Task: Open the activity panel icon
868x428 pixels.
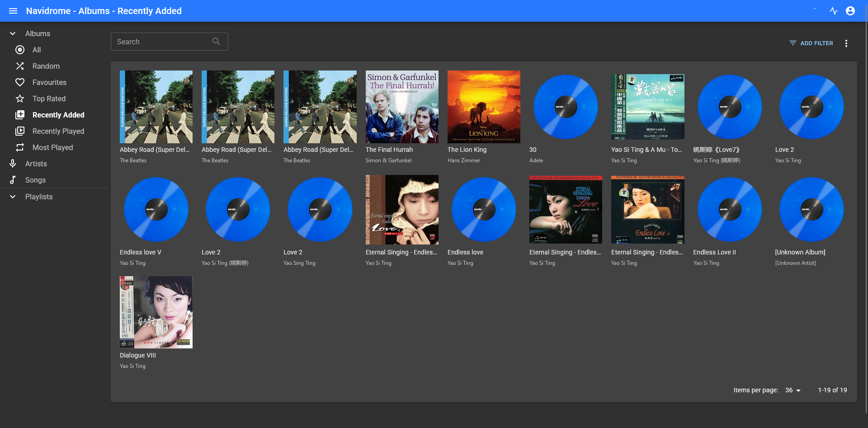Action: [x=834, y=11]
